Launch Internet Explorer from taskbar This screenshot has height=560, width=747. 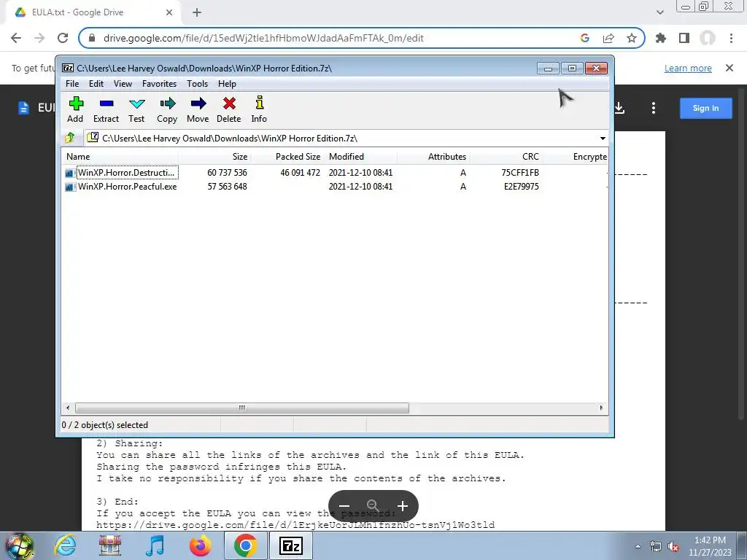pyautogui.click(x=64, y=545)
